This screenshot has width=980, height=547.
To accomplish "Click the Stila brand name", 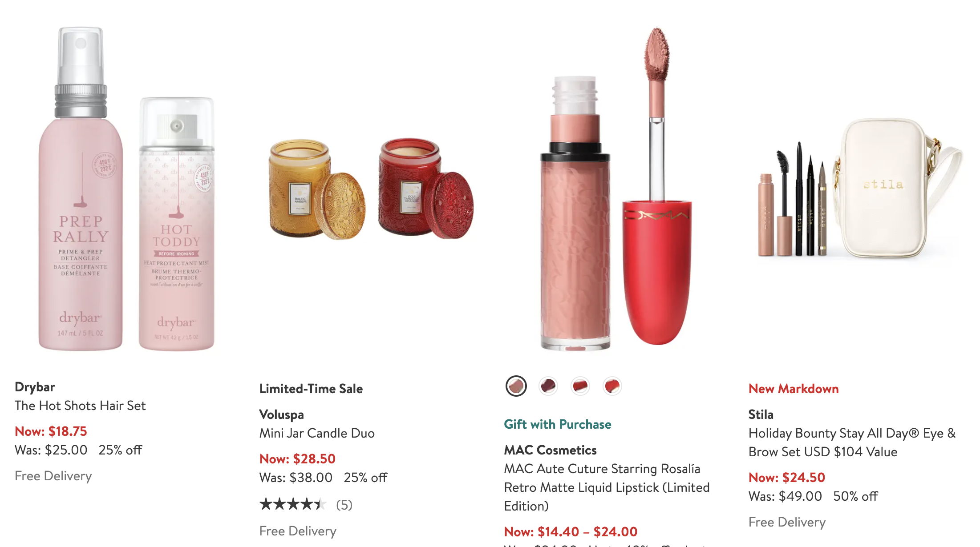I will click(x=761, y=414).
